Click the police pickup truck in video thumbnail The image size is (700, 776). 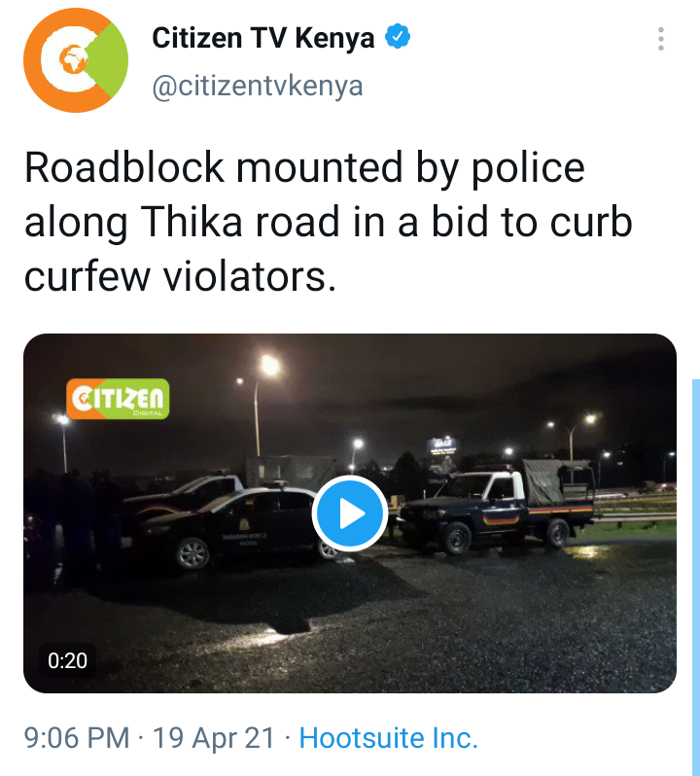[497, 508]
